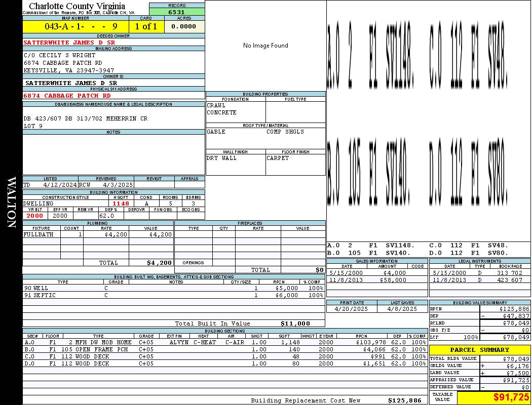Click the 90 WELL built-in row
The height and width of the screenshot is (405, 532).
[174, 288]
